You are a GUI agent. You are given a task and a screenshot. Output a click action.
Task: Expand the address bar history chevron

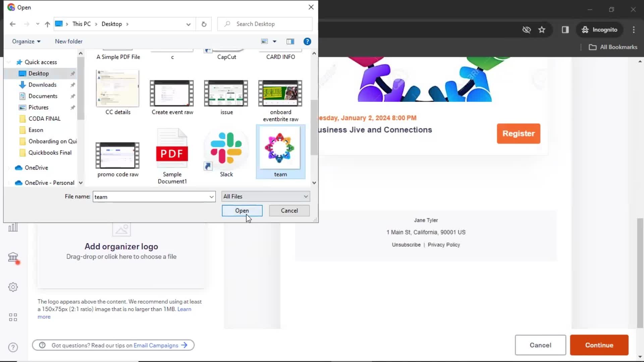(189, 24)
